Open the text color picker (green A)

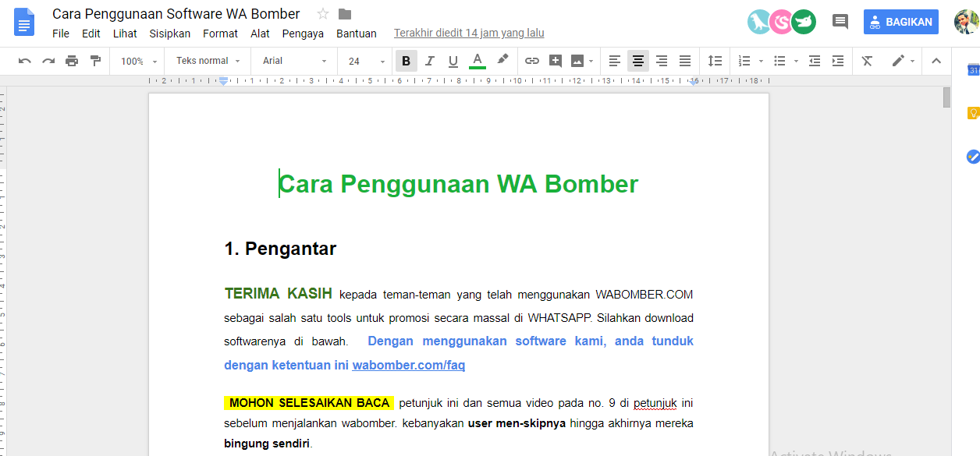478,61
